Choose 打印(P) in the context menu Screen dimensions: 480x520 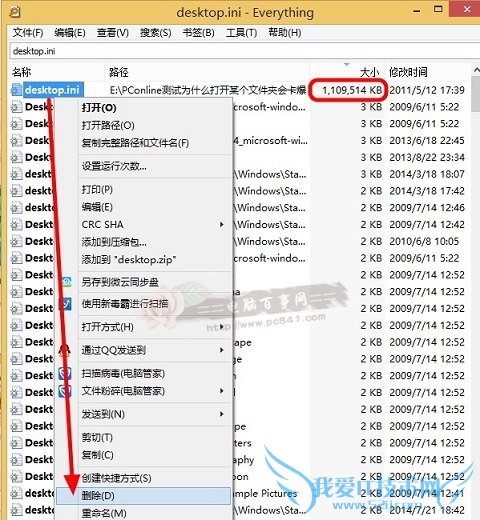click(97, 189)
